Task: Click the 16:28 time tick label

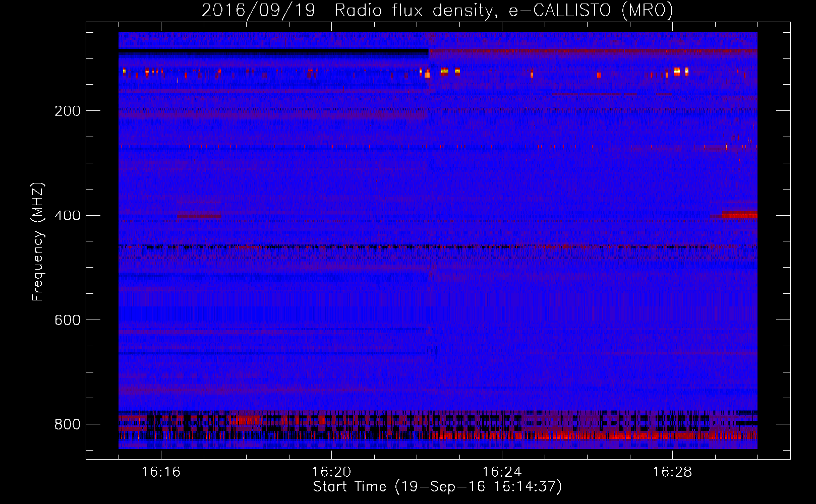Action: [672, 472]
